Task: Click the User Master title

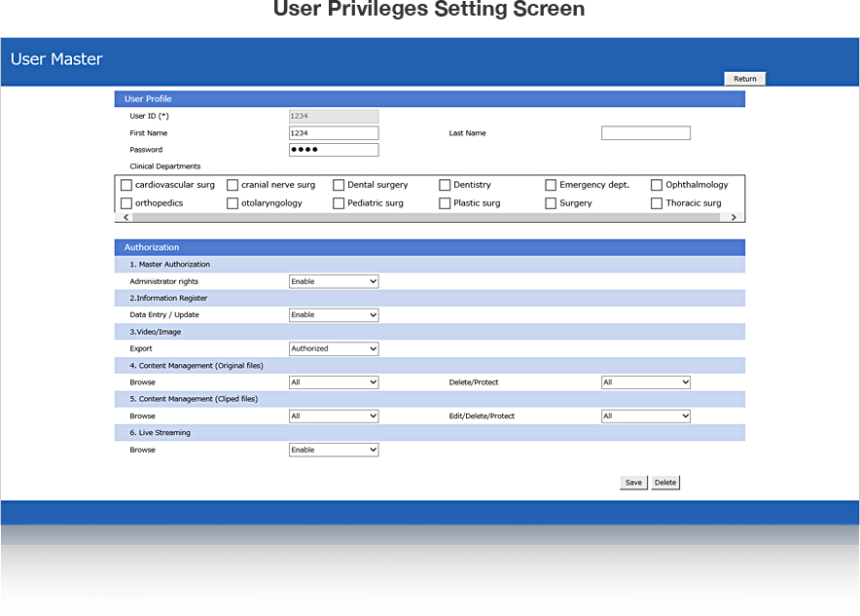Action: [x=56, y=59]
